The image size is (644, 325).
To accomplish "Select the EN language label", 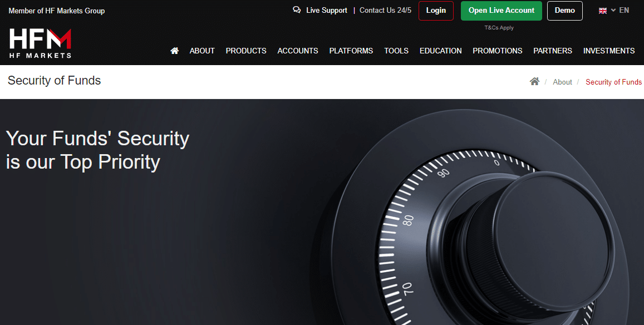I will click(x=624, y=10).
